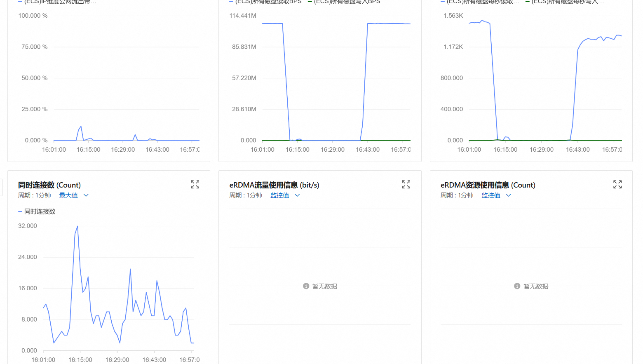
Task: Click the 1.563K axis label
Action: click(453, 16)
